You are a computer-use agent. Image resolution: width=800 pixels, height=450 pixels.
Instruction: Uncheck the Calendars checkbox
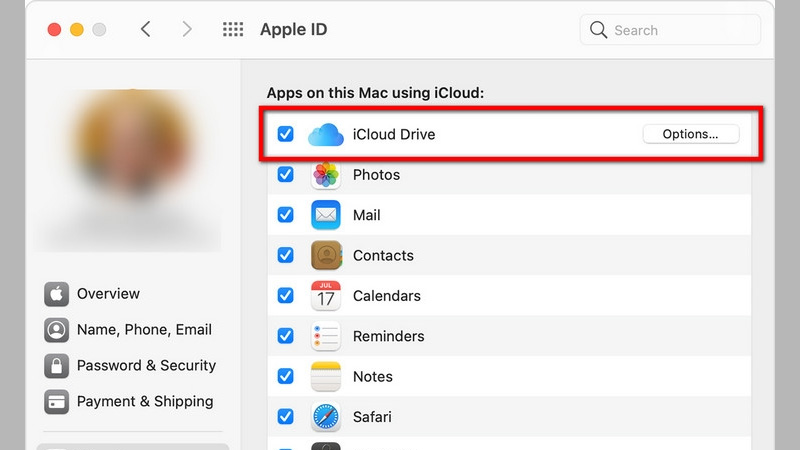285,295
